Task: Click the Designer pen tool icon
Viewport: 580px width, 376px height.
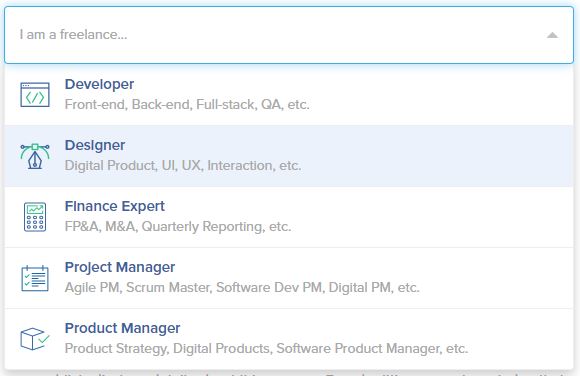Action: (x=35, y=156)
